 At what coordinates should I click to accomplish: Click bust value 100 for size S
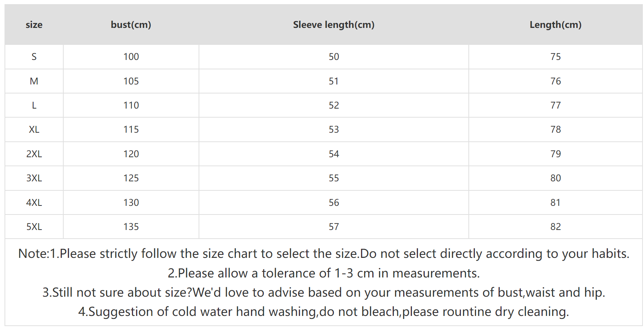click(131, 57)
